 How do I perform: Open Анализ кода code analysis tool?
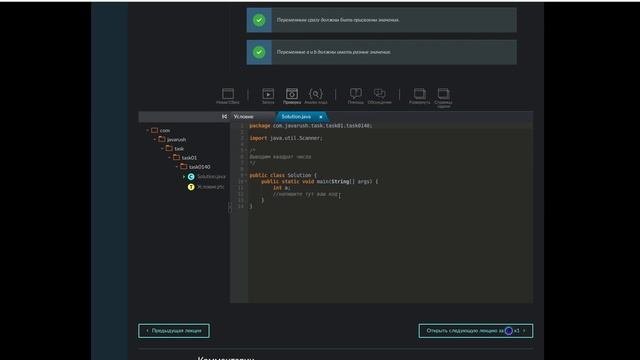tap(316, 96)
